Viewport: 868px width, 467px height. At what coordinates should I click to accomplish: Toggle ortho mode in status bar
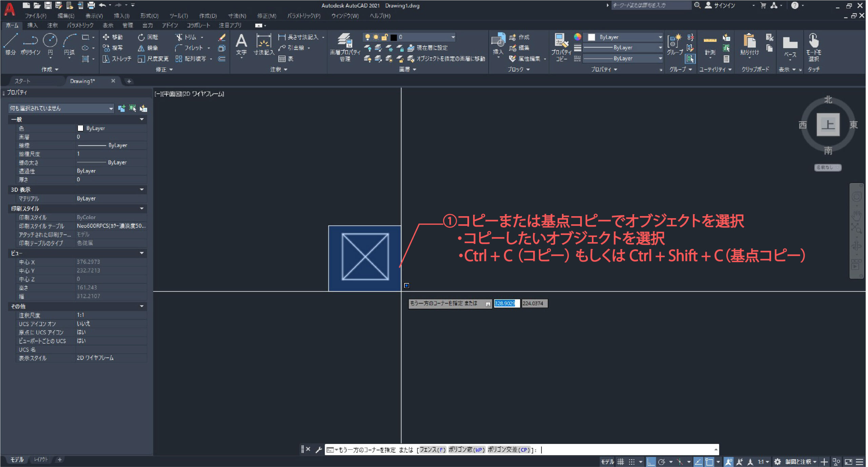coord(650,462)
